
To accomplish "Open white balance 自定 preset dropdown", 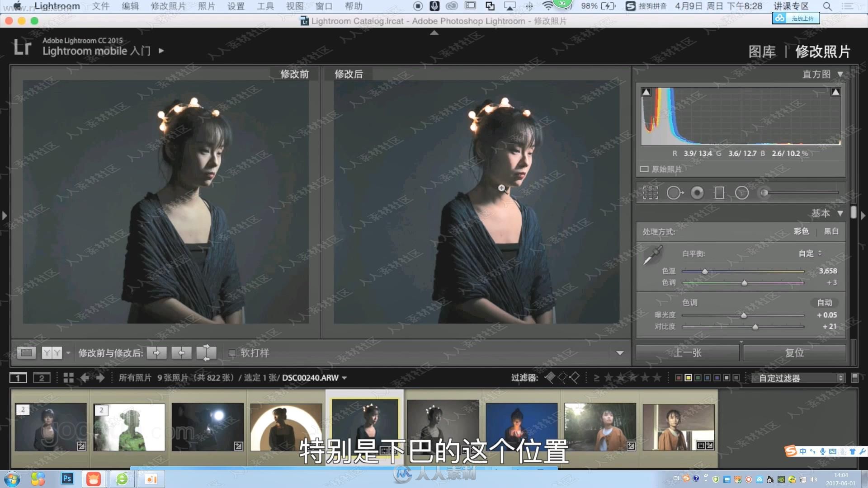I will pos(810,253).
